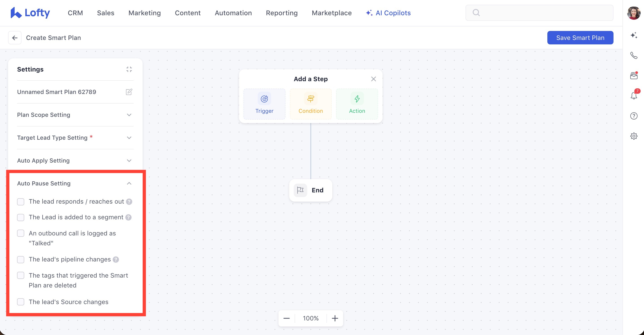Choose the Action lightning icon
Image resolution: width=644 pixels, height=335 pixels.
click(357, 99)
